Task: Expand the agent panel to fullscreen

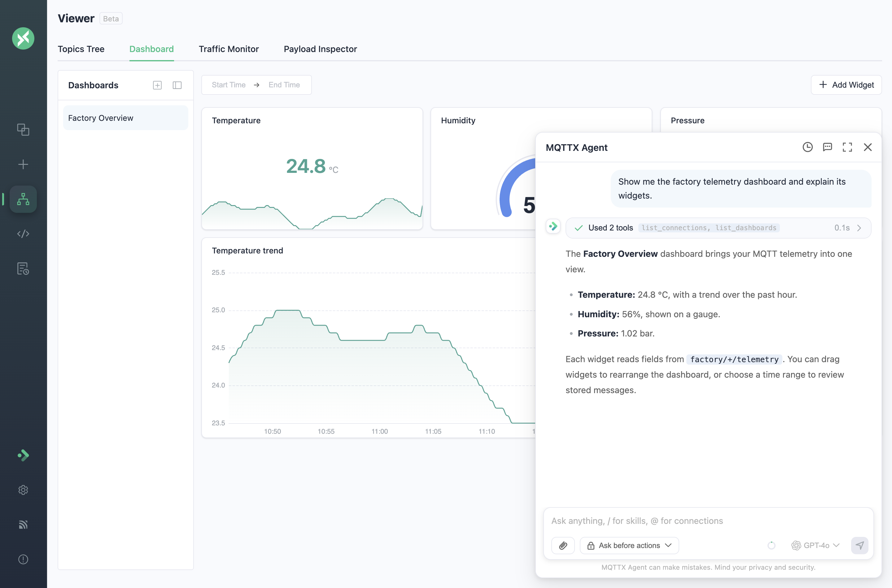Action: click(847, 147)
